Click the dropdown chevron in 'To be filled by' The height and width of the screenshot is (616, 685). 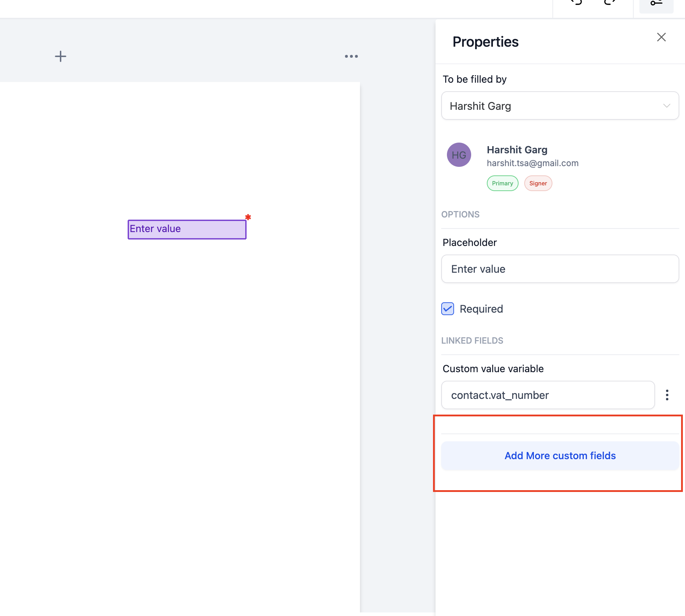pyautogui.click(x=666, y=106)
